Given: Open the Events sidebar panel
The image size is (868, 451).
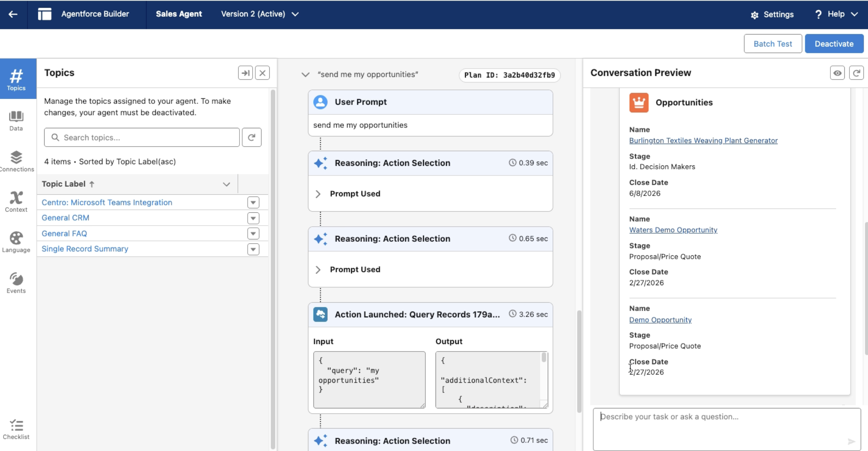Looking at the screenshot, I should [16, 282].
